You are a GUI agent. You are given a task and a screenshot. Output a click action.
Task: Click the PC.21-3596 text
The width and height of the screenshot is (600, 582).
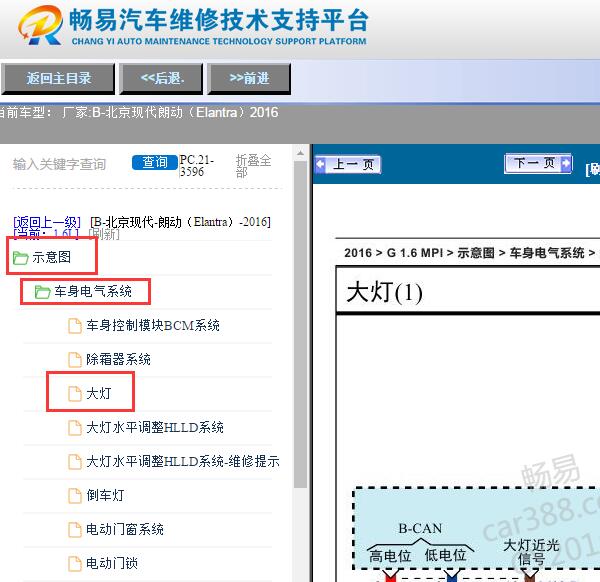point(197,165)
